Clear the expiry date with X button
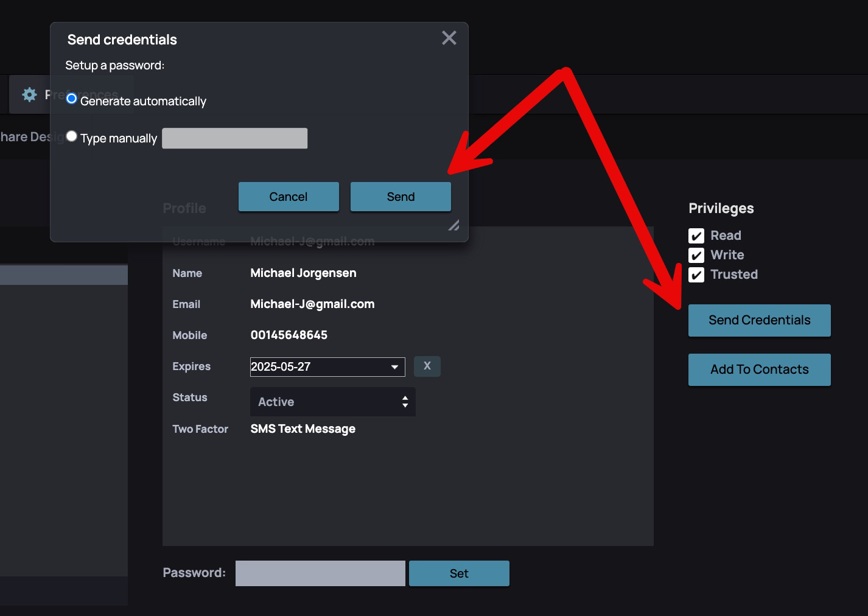The width and height of the screenshot is (868, 616). pyautogui.click(x=427, y=366)
